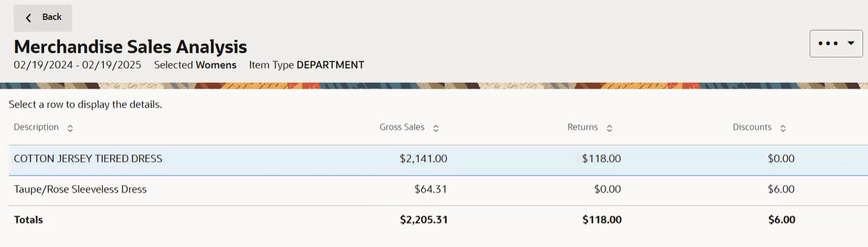Click the Item Type DEPARTMENT label
The image size is (868, 247).
[x=307, y=65]
